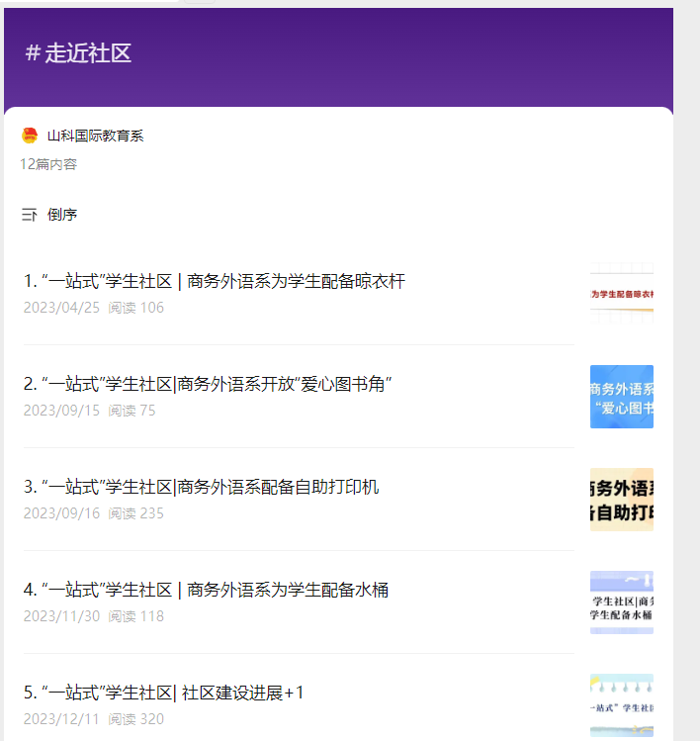Open article 2 about 爱心图书角

(x=208, y=384)
